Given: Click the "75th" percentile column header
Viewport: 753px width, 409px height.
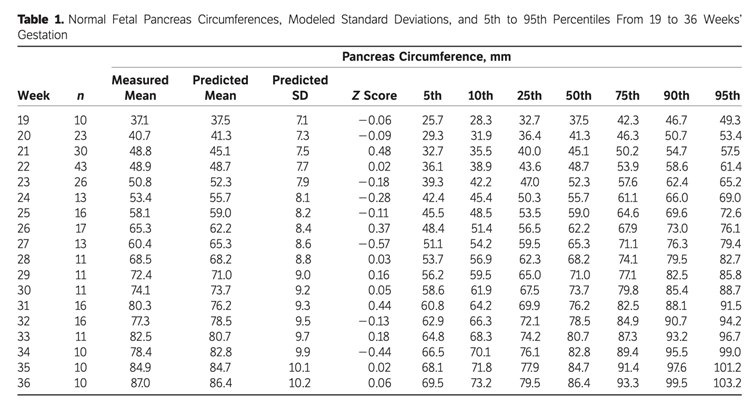Looking at the screenshot, I should [x=627, y=96].
